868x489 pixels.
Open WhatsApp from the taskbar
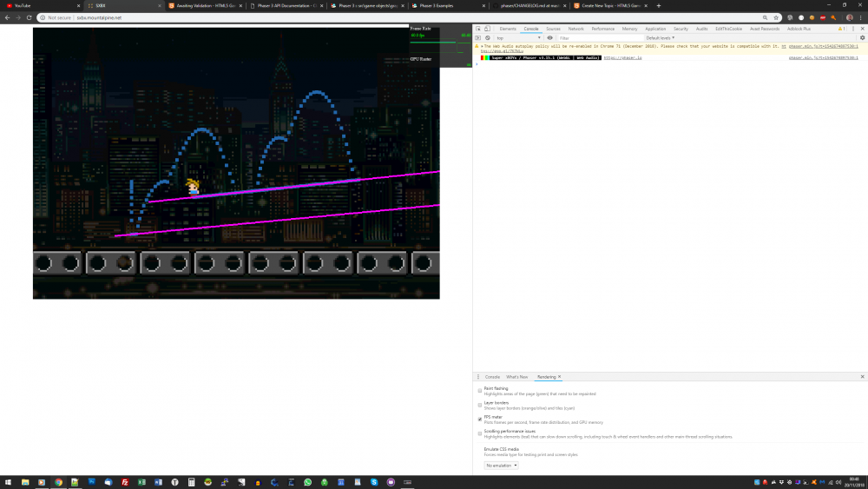[x=307, y=482]
